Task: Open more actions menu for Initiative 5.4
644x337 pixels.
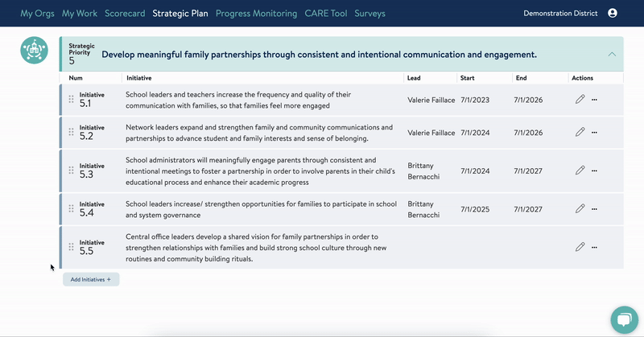Action: [595, 209]
